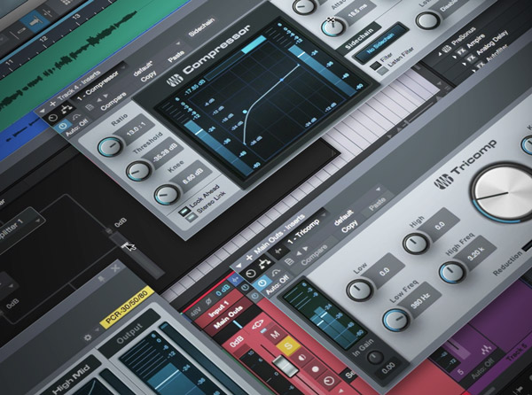Click the threshold point on compressor curve
Screen dimensions: 532x395
[245, 112]
